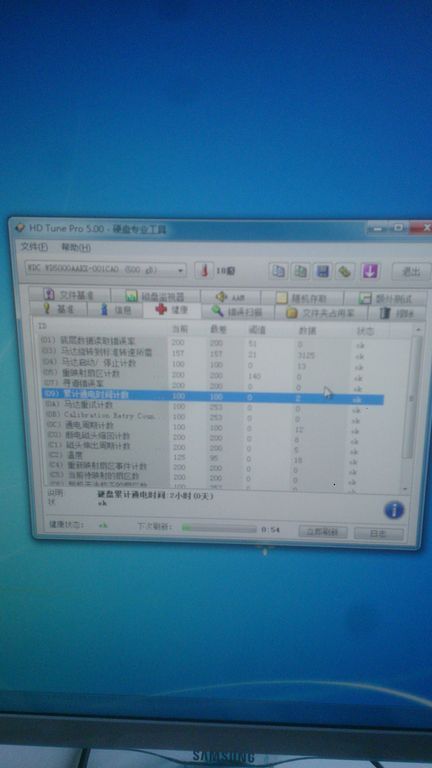Open the 磁盘监视器 tab
This screenshot has width=432, height=768.
155,296
